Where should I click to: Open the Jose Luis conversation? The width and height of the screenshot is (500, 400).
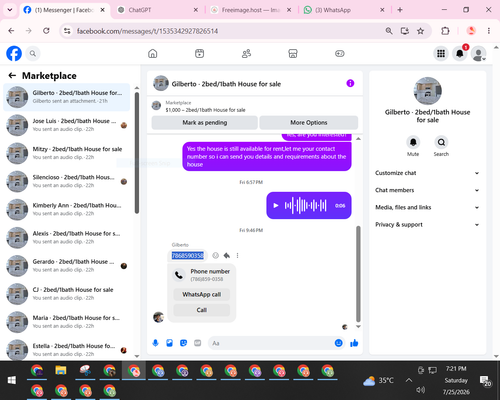tap(67, 125)
